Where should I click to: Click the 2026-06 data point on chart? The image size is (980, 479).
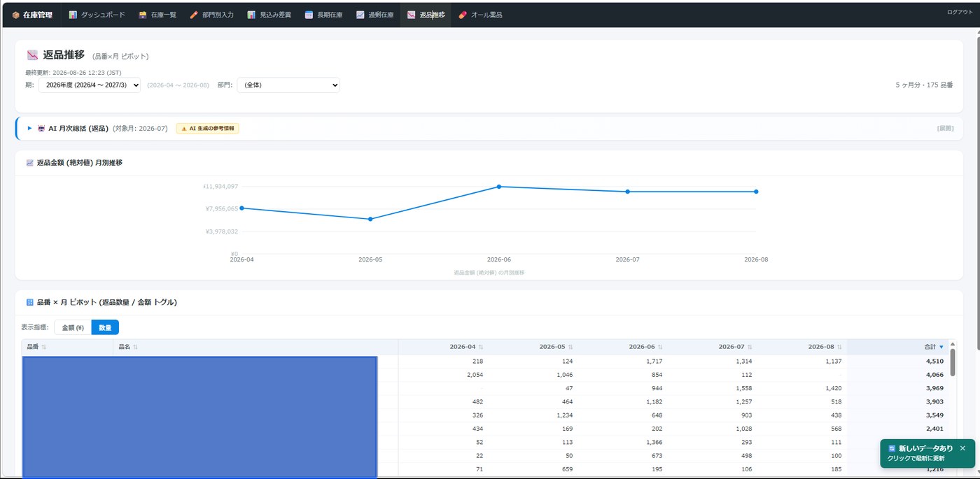click(499, 187)
